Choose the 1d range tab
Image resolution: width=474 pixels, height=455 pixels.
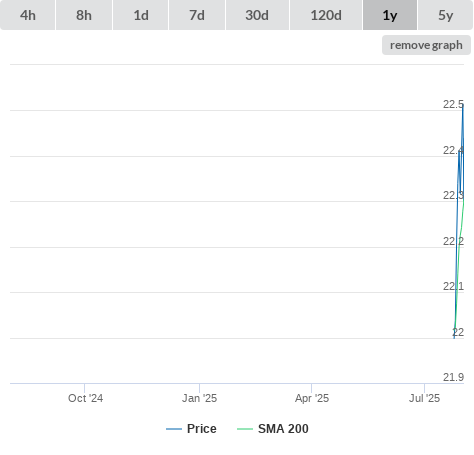[141, 15]
